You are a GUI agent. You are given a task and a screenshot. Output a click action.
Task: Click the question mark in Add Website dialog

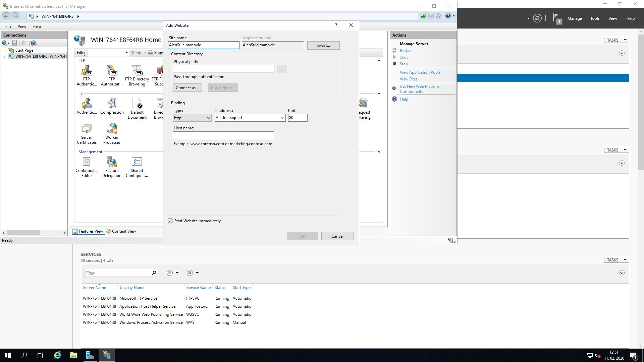[336, 25]
